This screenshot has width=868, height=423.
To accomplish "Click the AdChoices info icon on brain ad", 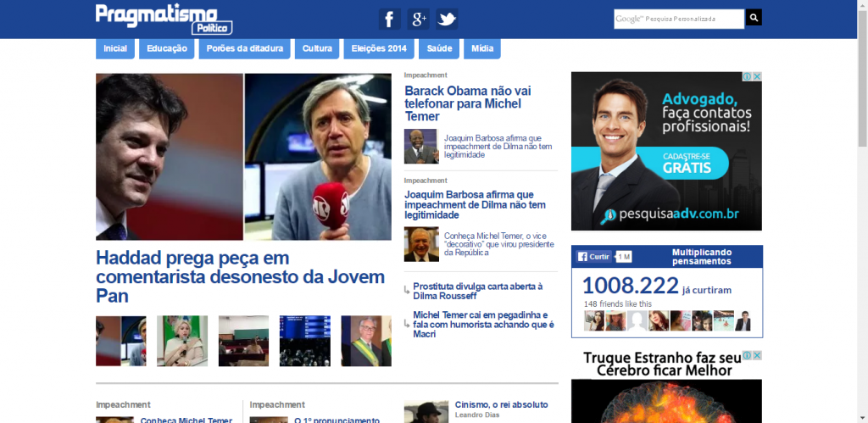I will tap(747, 355).
